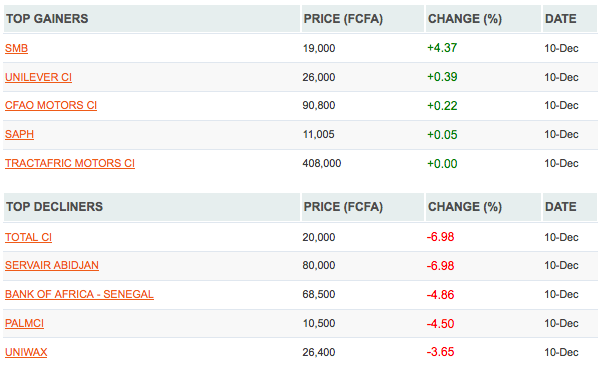
Task: Click the -6.98 change for TOTAL CI
Action: 440,237
